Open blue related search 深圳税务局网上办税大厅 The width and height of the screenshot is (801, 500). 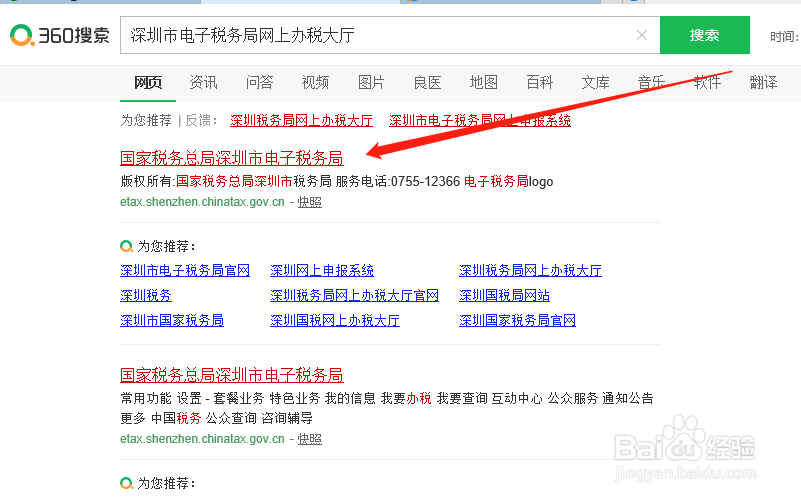(530, 270)
